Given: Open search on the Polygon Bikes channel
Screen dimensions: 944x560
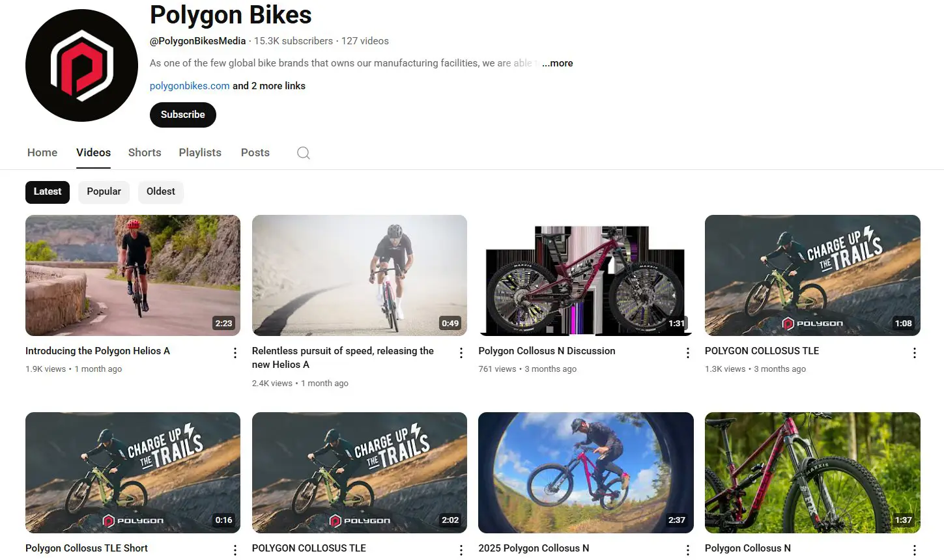Looking at the screenshot, I should (x=304, y=152).
